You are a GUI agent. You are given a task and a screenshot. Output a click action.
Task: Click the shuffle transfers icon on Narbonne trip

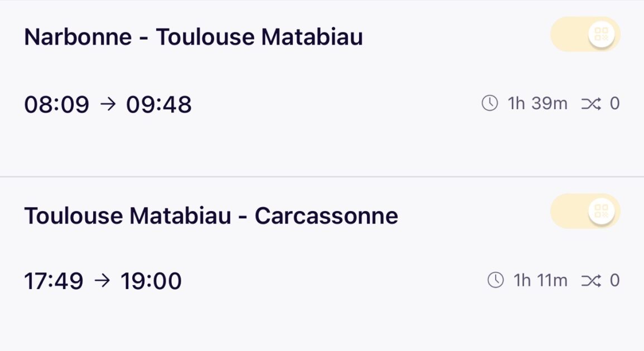click(590, 104)
